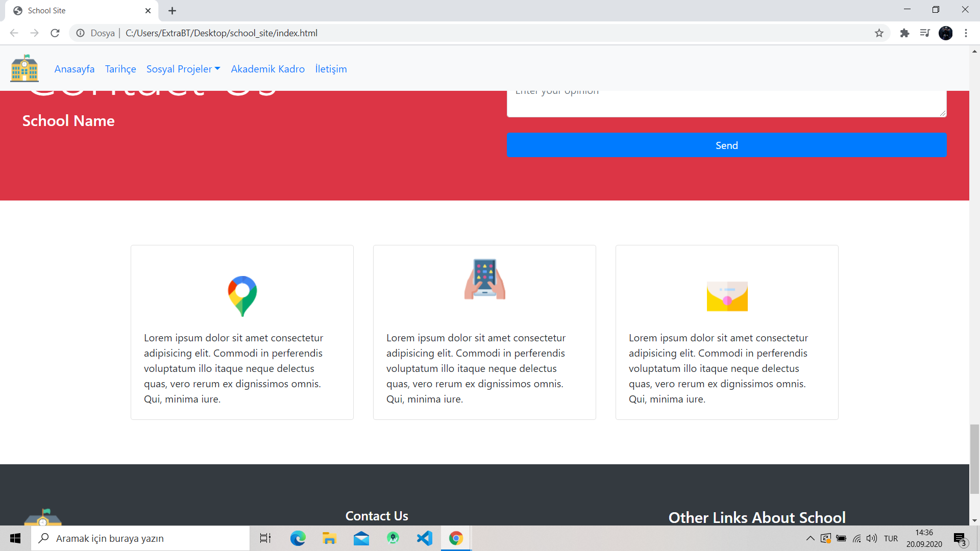Reload the page with the refresh icon
Screen dimensions: 980x551
tap(55, 33)
